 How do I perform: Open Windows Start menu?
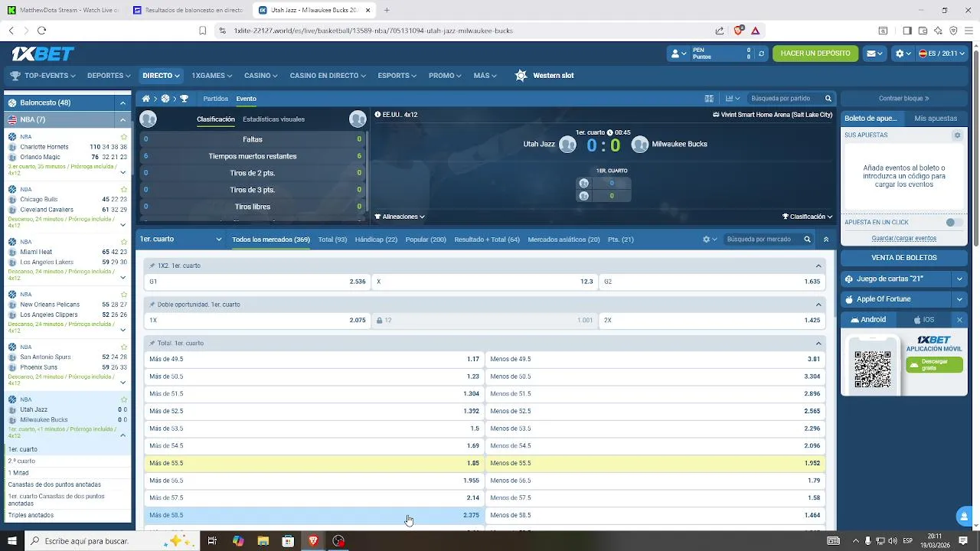(11, 541)
